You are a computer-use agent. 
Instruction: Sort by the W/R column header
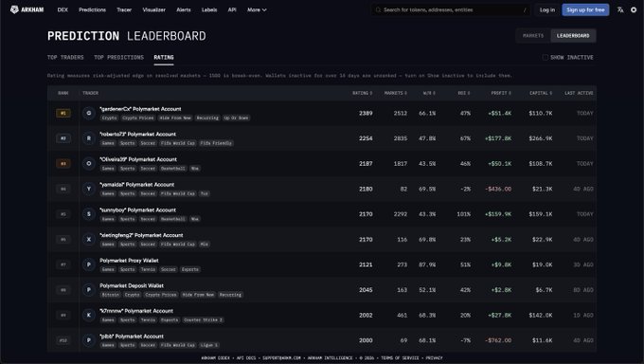(429, 93)
